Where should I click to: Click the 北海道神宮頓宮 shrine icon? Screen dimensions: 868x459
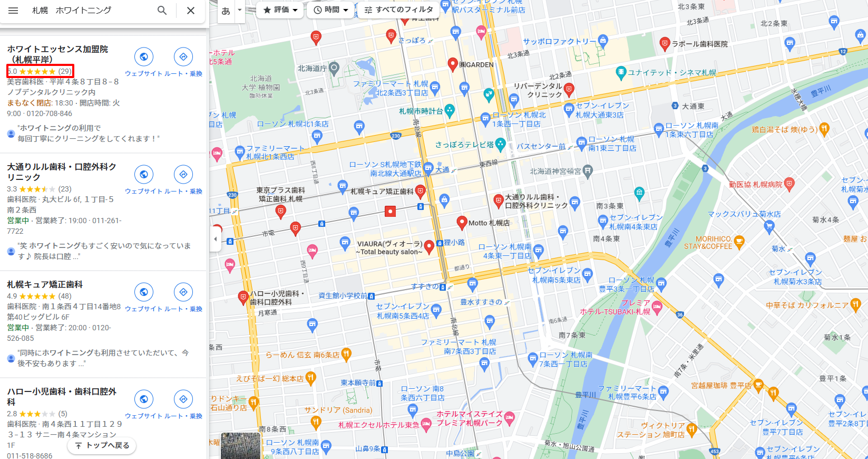(x=588, y=170)
